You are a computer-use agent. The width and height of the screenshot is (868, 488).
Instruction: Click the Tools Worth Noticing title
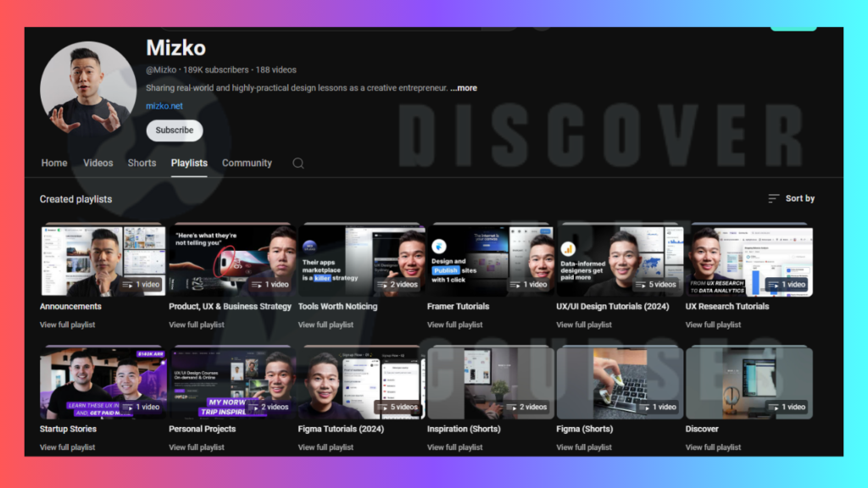pos(337,307)
